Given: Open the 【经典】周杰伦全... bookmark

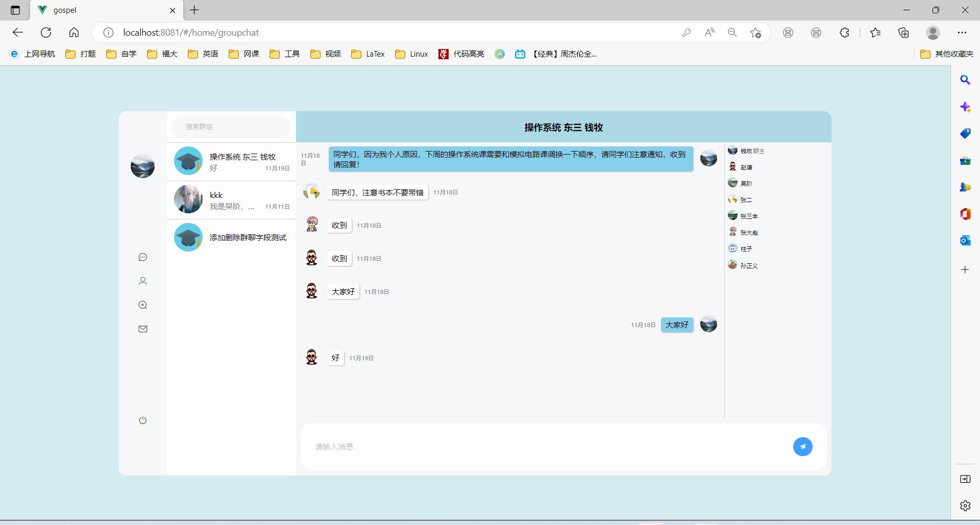Looking at the screenshot, I should [556, 54].
